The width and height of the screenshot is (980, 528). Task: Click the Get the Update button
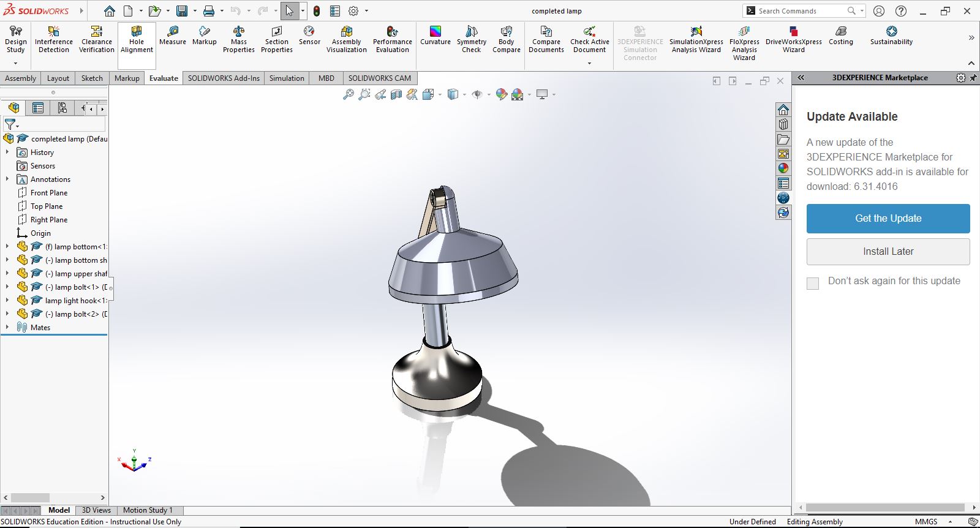pos(888,219)
